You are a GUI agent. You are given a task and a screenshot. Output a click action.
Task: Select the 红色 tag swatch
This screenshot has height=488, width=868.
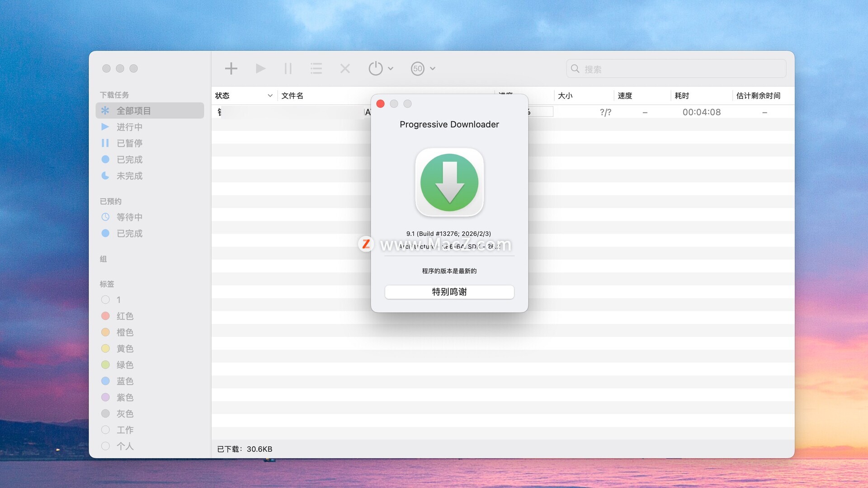pos(105,316)
